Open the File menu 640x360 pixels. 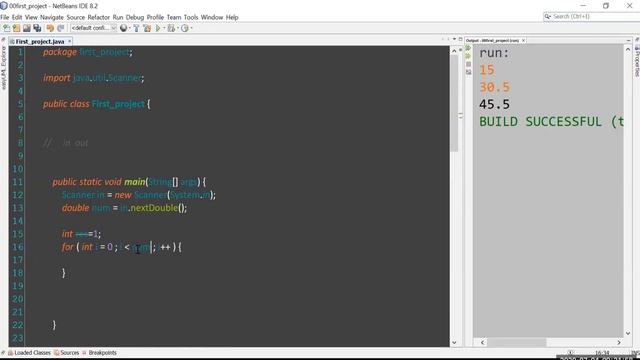coord(4,17)
